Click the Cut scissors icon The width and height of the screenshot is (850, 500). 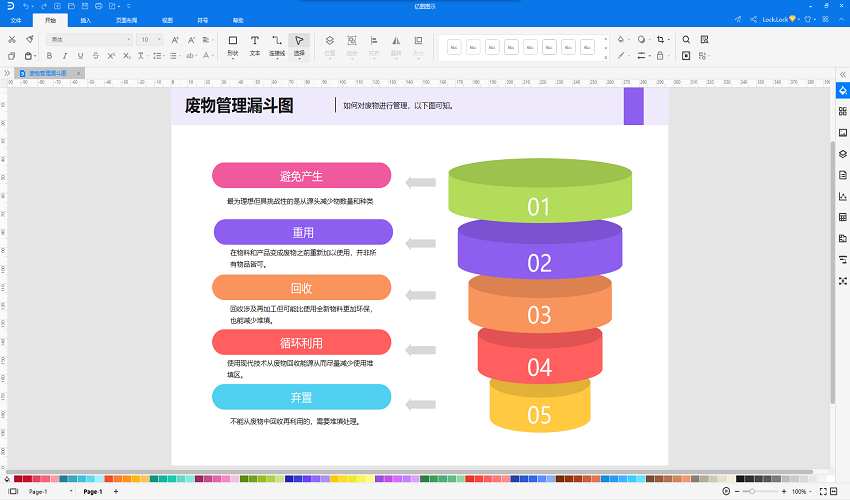pyautogui.click(x=12, y=40)
